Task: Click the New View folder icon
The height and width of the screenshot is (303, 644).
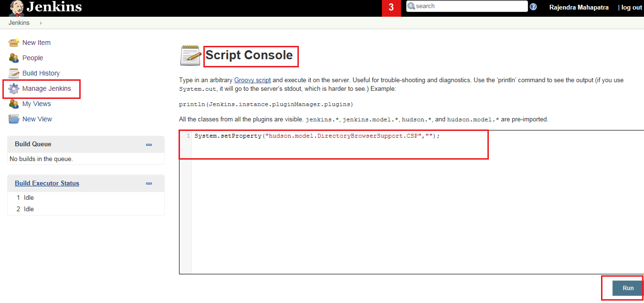Action: coord(13,119)
